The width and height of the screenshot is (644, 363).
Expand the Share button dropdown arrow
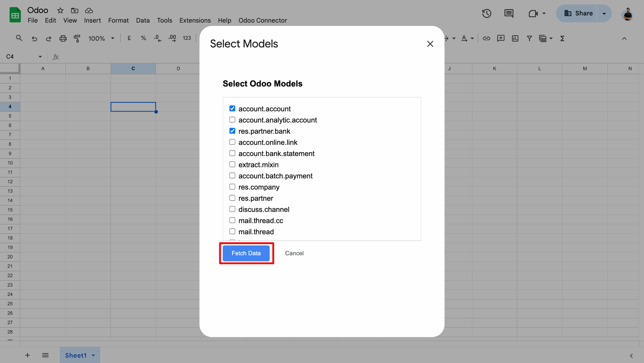pyautogui.click(x=604, y=13)
